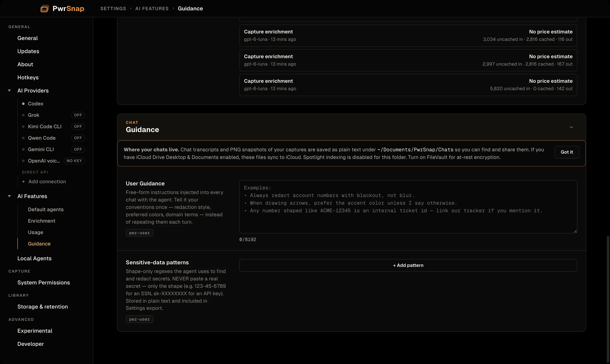The width and height of the screenshot is (610, 364).
Task: Toggle the OFF badge for Gemini CLI
Action: [78, 149]
